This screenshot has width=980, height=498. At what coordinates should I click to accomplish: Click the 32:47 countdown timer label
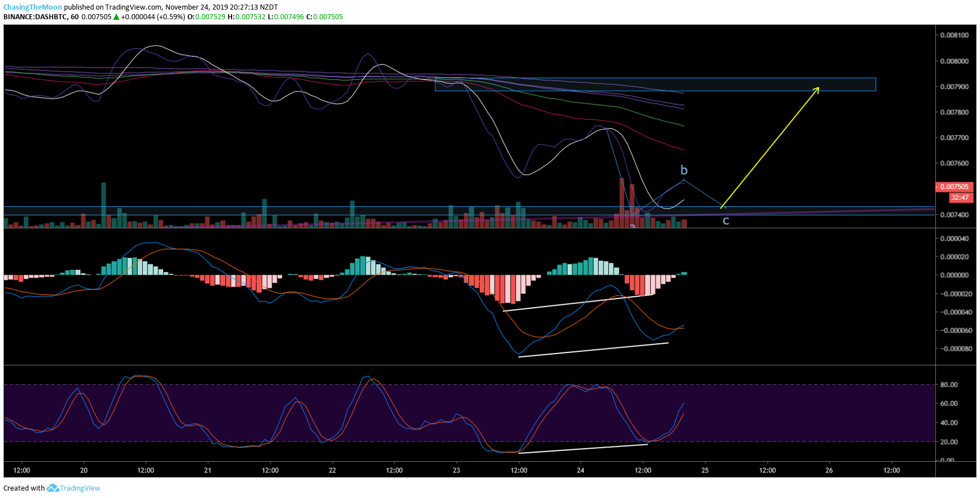tap(960, 198)
